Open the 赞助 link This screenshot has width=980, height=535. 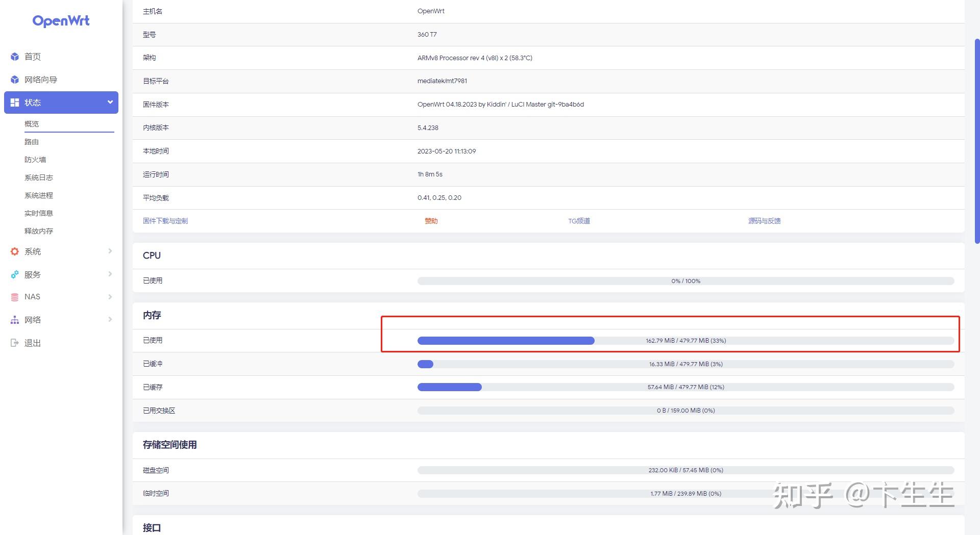[431, 221]
